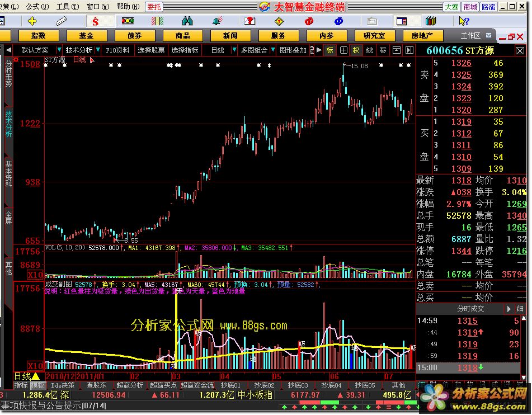Click the X10 scale label in VOL panel
The width and height of the screenshot is (532, 415).
[35, 275]
